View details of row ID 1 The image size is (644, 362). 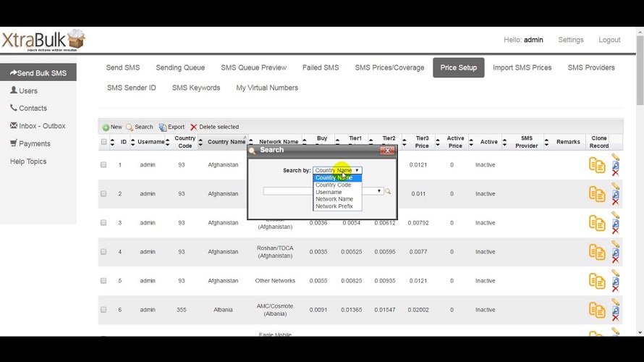[615, 165]
